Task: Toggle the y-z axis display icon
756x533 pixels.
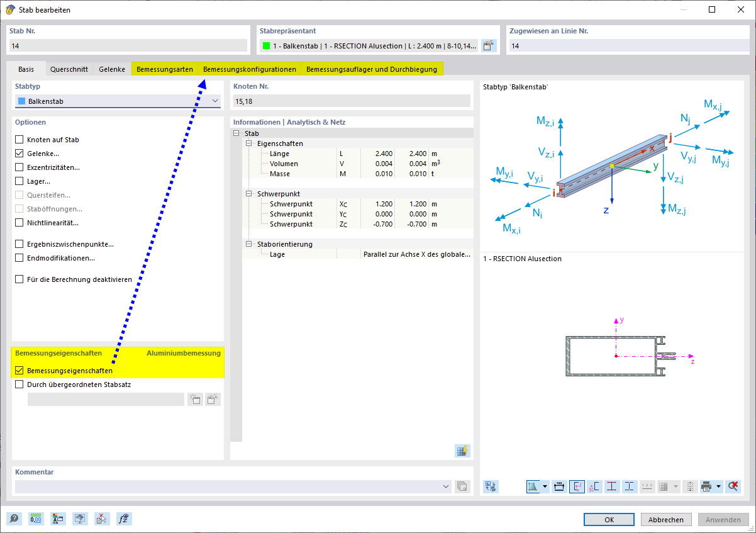Action: pos(577,486)
